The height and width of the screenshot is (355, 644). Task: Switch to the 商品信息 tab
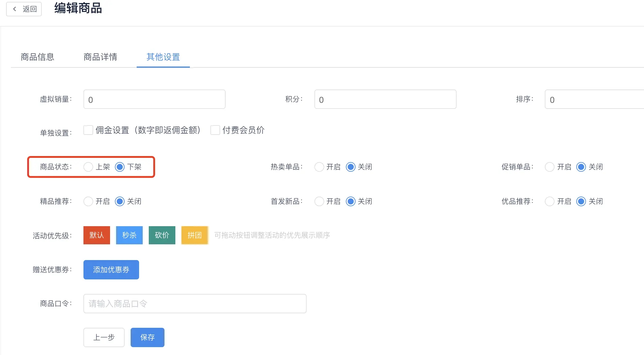(x=37, y=57)
